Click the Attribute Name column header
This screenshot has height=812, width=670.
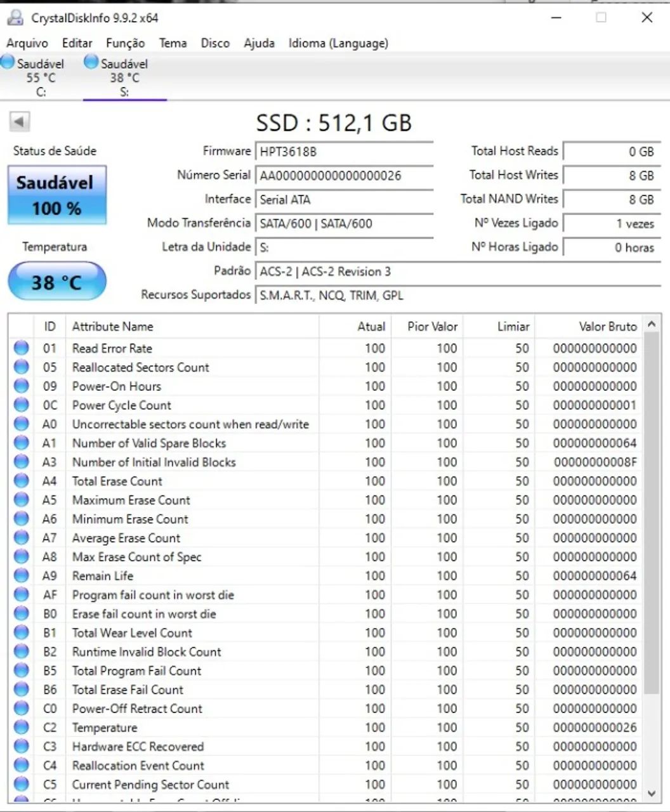coord(192,326)
